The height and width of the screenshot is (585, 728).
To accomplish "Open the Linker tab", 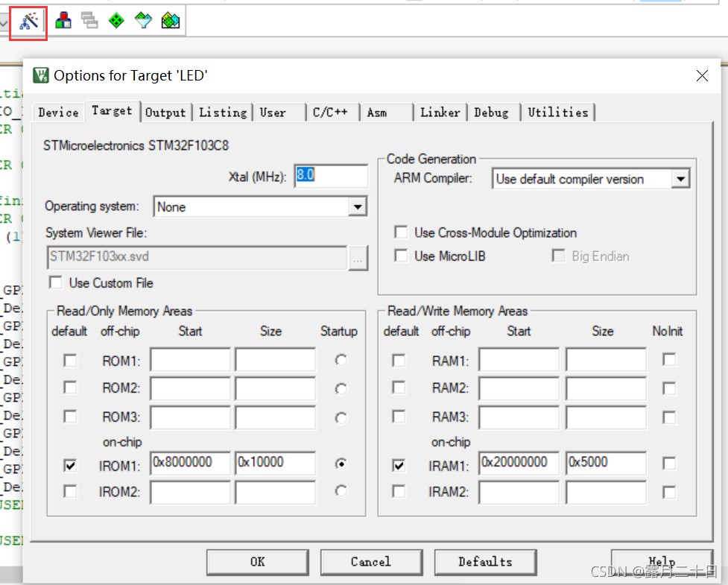I will (440, 113).
